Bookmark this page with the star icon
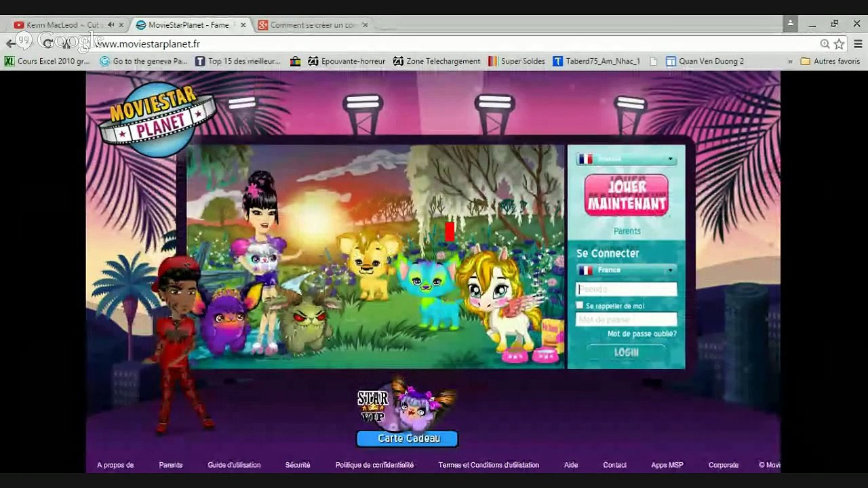 [840, 43]
